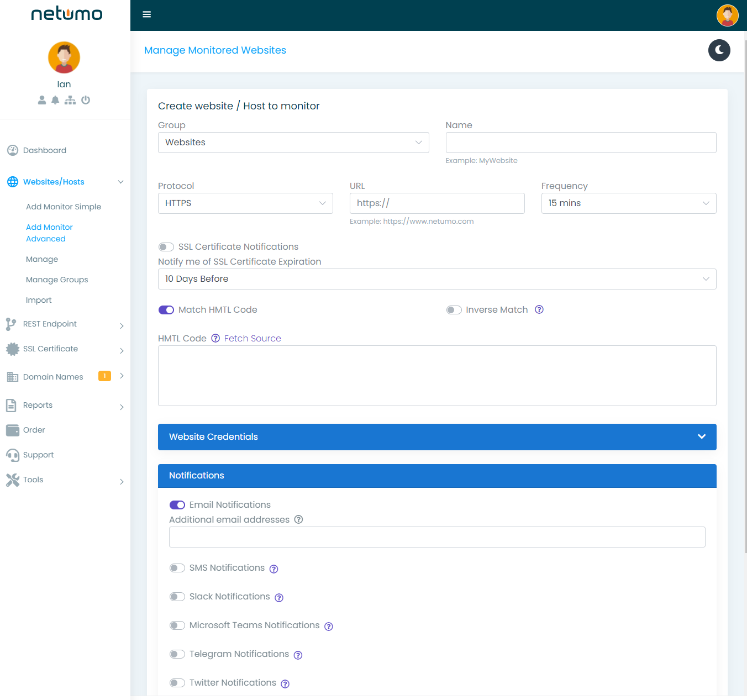Click the Tools wrench icon
Image resolution: width=747 pixels, height=700 pixels.
pyautogui.click(x=13, y=480)
